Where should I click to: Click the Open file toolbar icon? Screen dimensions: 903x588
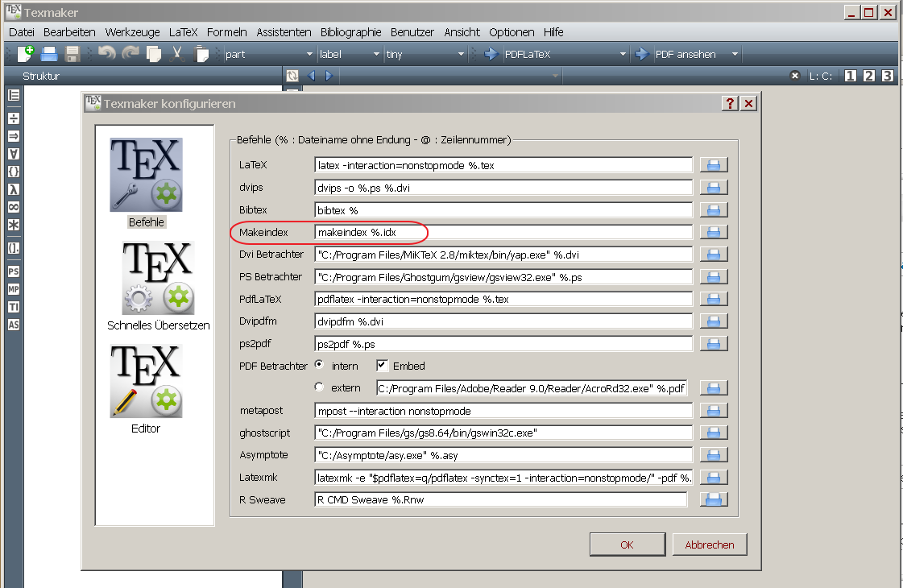pos(49,54)
